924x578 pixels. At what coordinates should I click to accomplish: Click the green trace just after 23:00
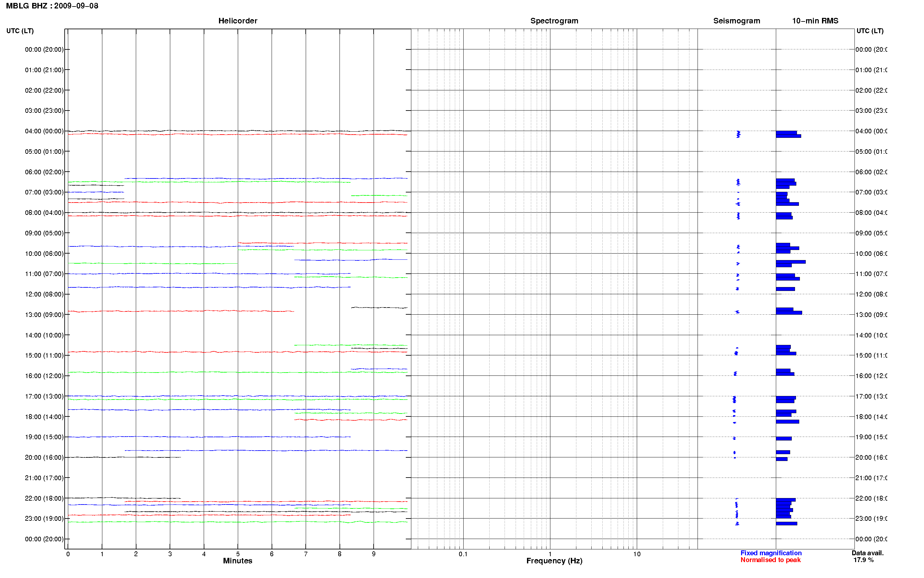click(x=237, y=522)
